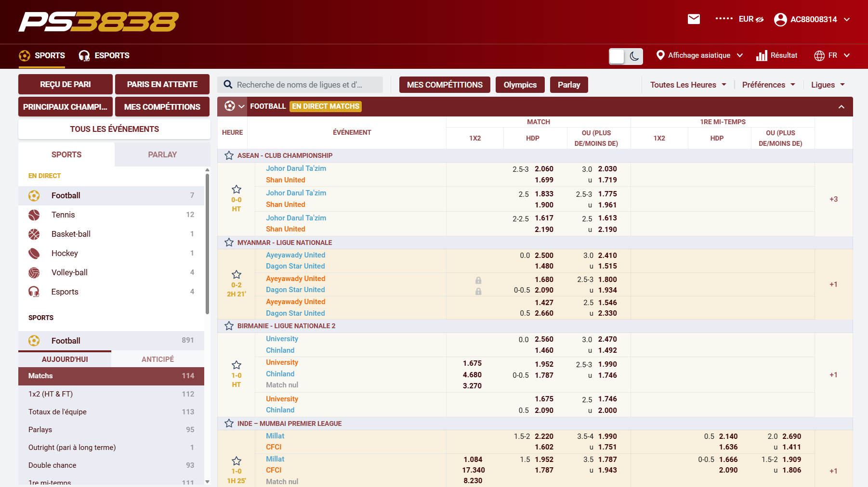Open Football 891 in Sports list
868x487 pixels.
click(x=111, y=341)
